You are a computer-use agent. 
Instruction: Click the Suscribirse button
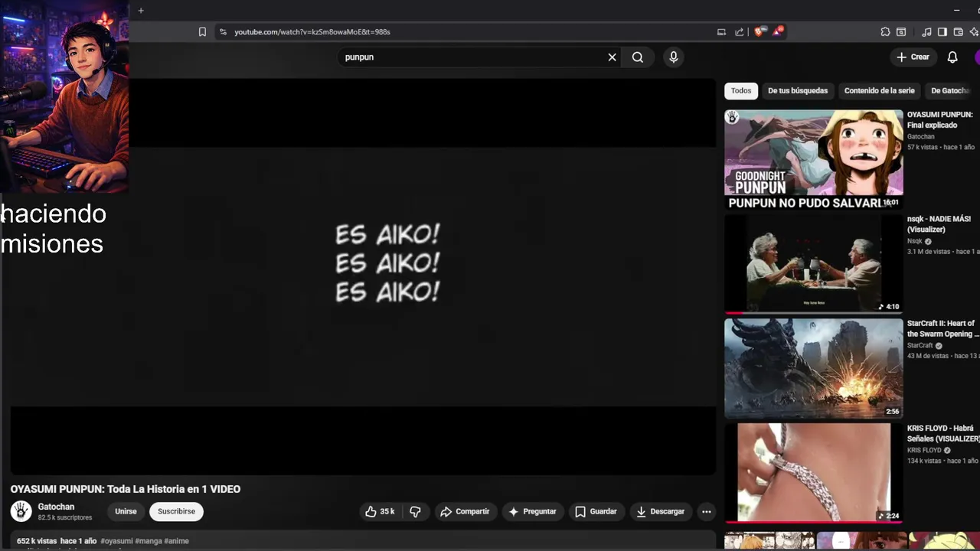coord(176,511)
